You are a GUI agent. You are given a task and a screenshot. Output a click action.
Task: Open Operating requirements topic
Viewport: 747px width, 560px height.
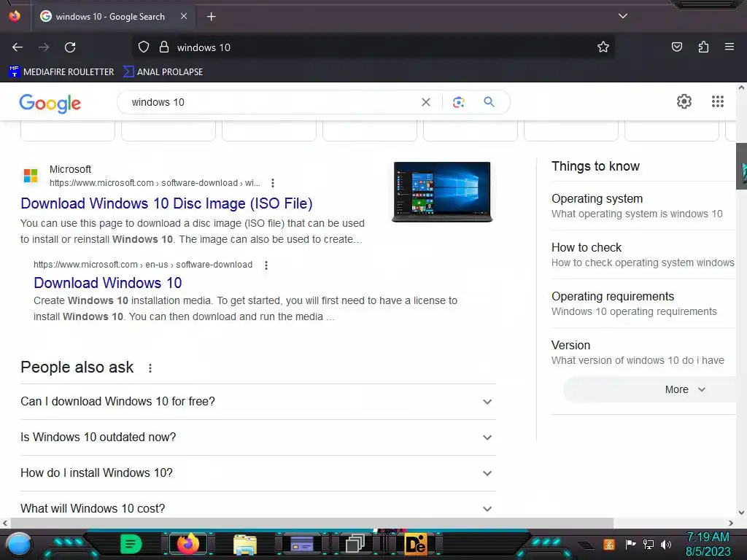click(643, 303)
